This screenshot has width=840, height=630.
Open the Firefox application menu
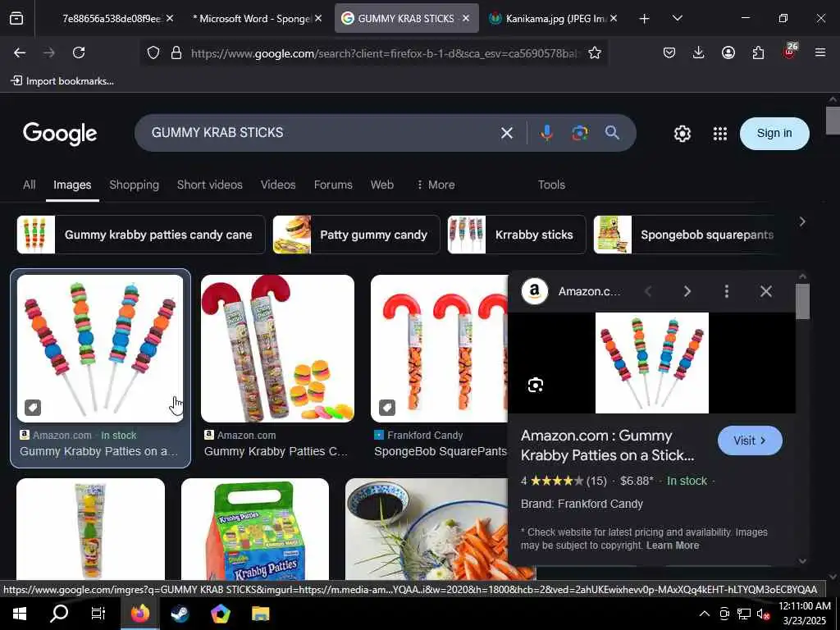click(x=820, y=52)
